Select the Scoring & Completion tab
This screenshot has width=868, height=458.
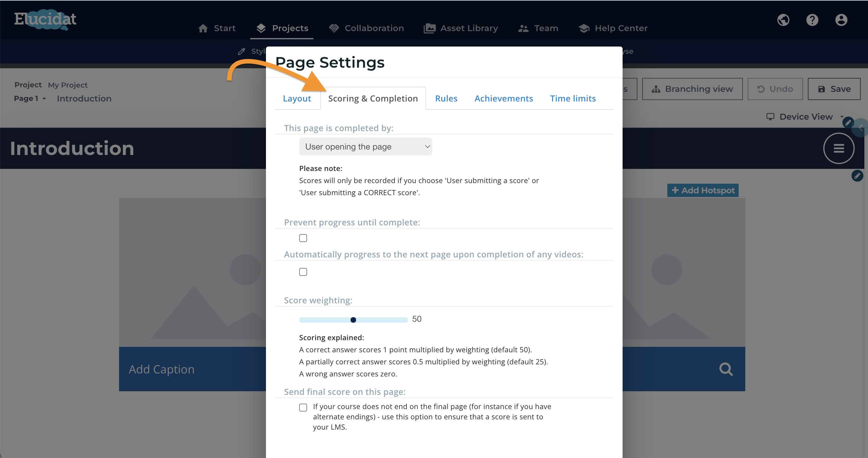click(373, 98)
